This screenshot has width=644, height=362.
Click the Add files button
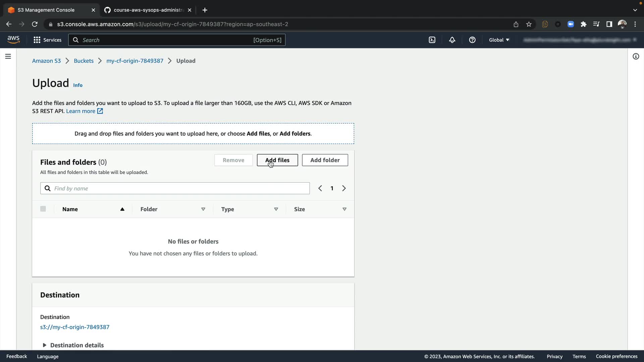click(277, 160)
